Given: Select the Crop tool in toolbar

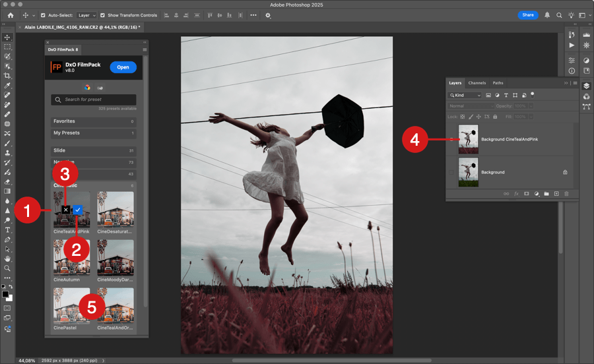Looking at the screenshot, I should [x=7, y=76].
